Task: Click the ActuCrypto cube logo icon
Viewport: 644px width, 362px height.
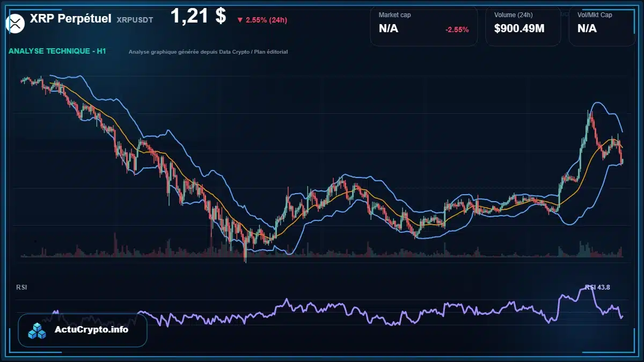Action: point(38,331)
